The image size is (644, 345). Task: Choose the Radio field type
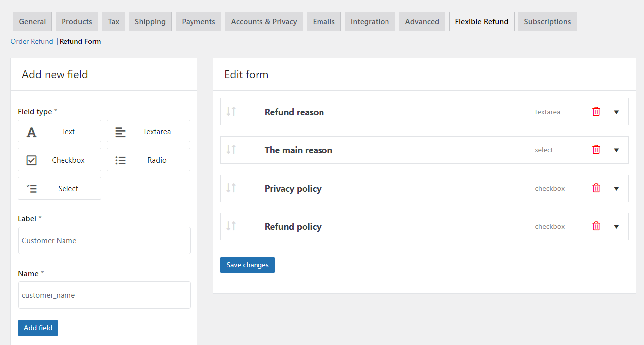coord(148,160)
